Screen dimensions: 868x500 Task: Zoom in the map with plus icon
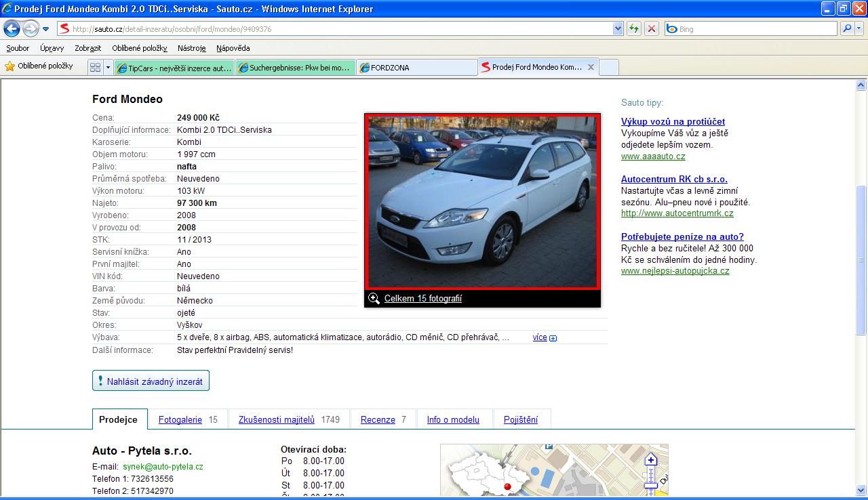point(651,460)
